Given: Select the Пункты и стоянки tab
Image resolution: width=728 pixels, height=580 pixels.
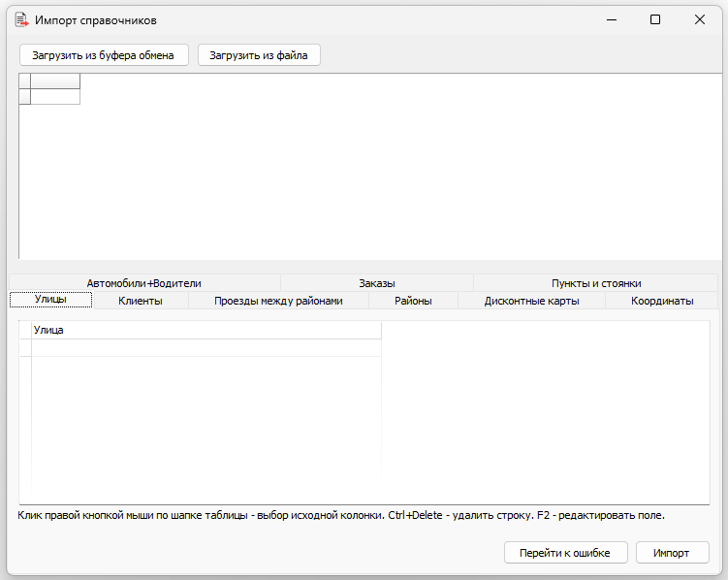Looking at the screenshot, I should pyautogui.click(x=595, y=283).
